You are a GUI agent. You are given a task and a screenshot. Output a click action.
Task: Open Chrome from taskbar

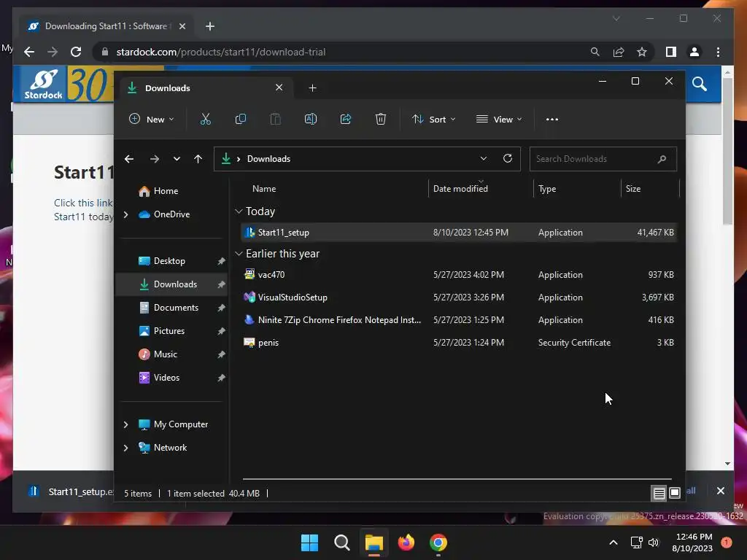pyautogui.click(x=438, y=542)
